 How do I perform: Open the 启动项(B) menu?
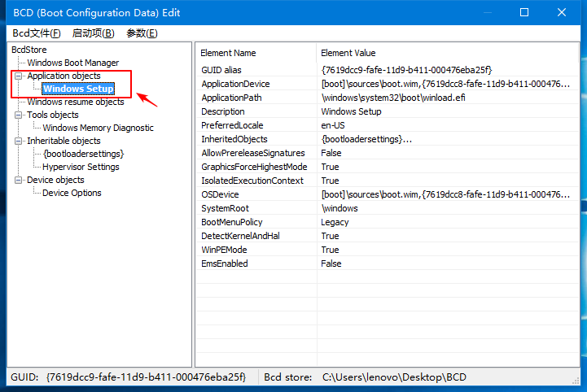[93, 33]
